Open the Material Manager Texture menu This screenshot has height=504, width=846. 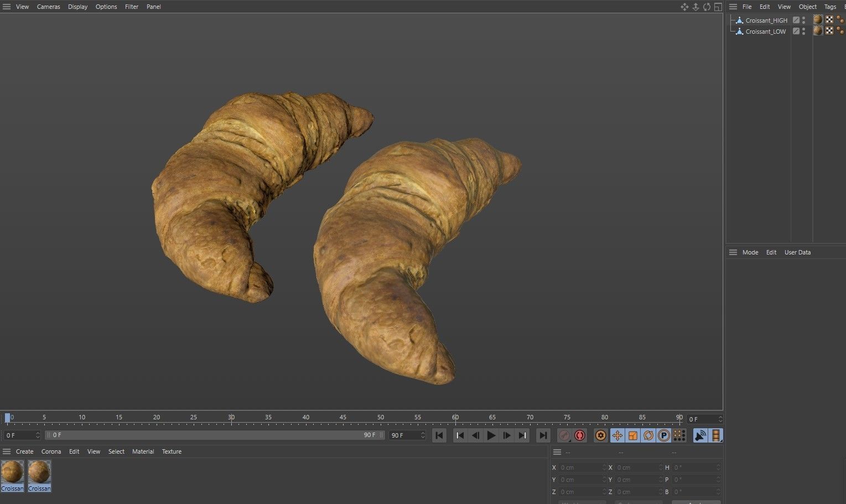(x=172, y=451)
